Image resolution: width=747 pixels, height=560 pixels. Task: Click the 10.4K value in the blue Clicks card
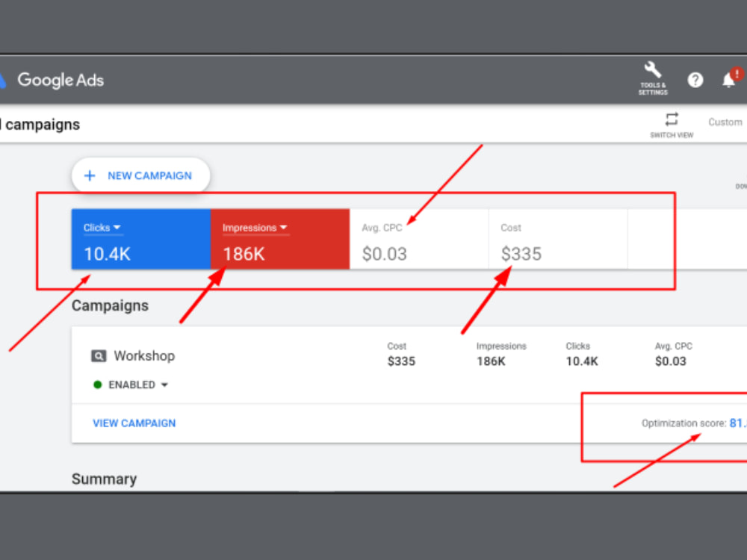(107, 254)
